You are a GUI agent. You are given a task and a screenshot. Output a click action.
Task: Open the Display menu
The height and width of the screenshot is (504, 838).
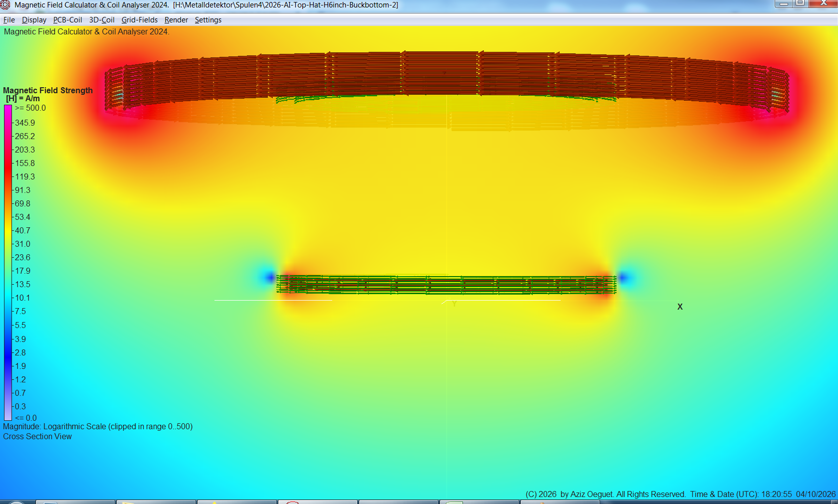(x=34, y=20)
